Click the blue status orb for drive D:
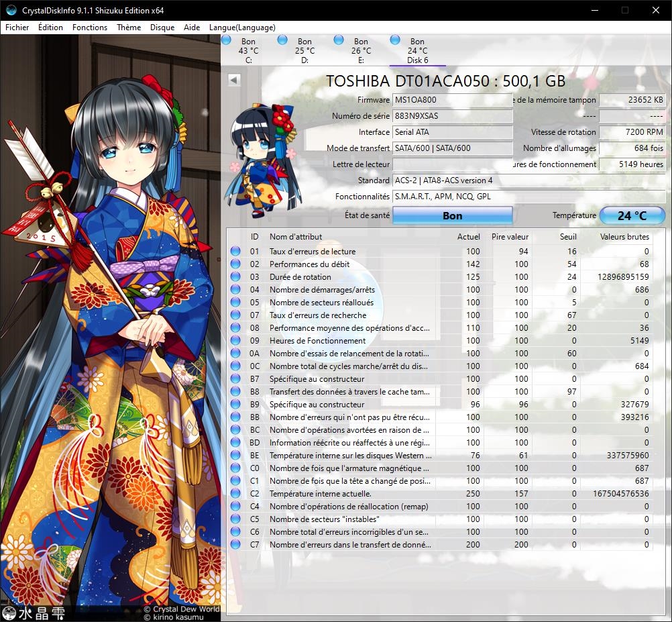Image resolution: width=672 pixels, height=622 pixels. pyautogui.click(x=282, y=40)
